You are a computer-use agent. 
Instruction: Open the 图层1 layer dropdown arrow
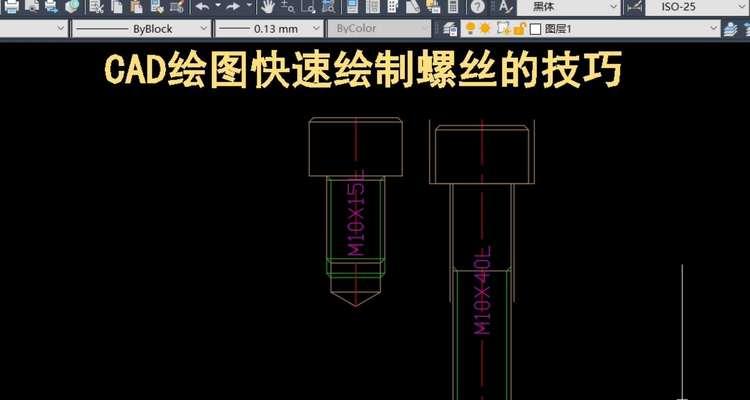[x=714, y=29]
